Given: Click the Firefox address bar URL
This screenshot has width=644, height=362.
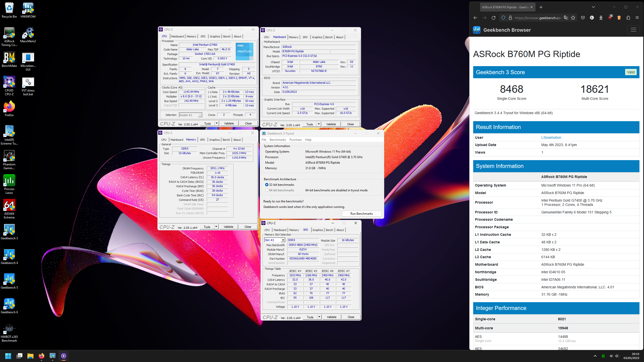Looking at the screenshot, I should coord(538,18).
